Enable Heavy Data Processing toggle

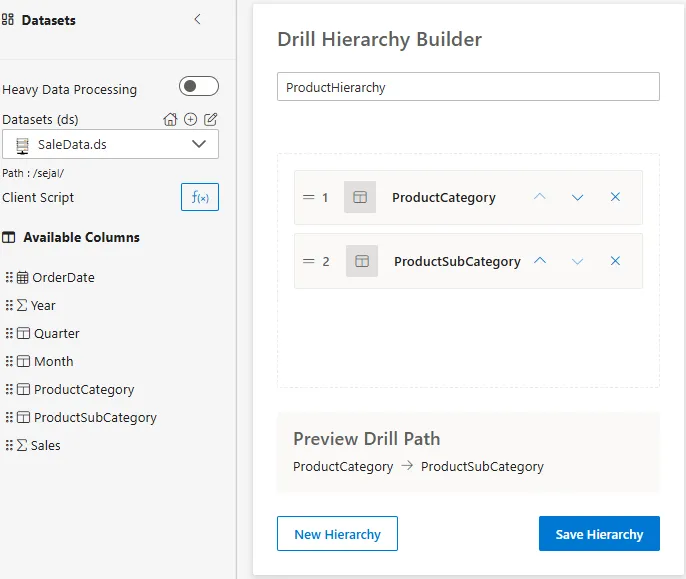(x=198, y=87)
